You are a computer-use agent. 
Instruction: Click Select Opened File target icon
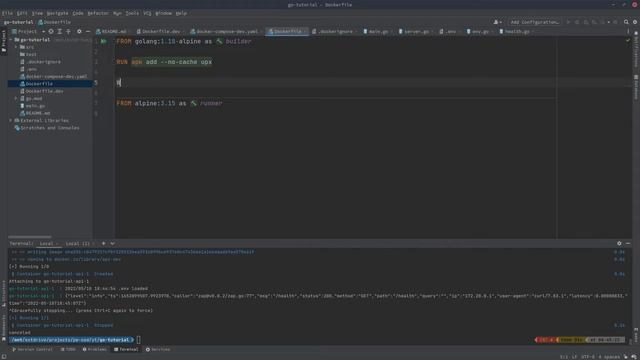tap(51, 31)
